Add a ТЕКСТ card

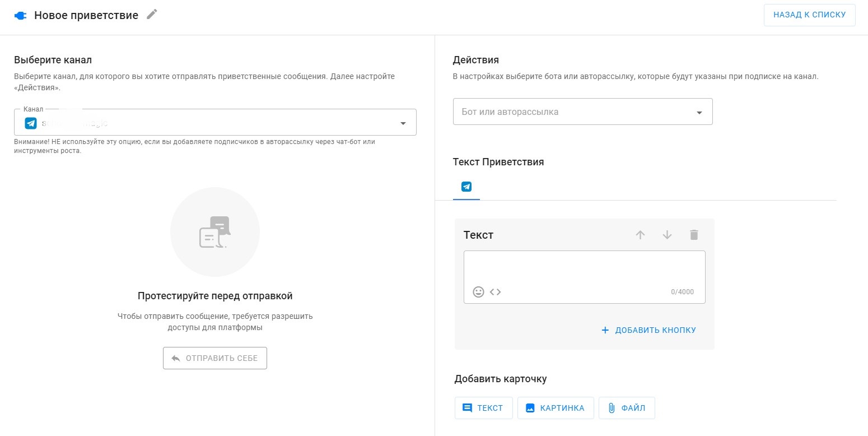click(483, 408)
